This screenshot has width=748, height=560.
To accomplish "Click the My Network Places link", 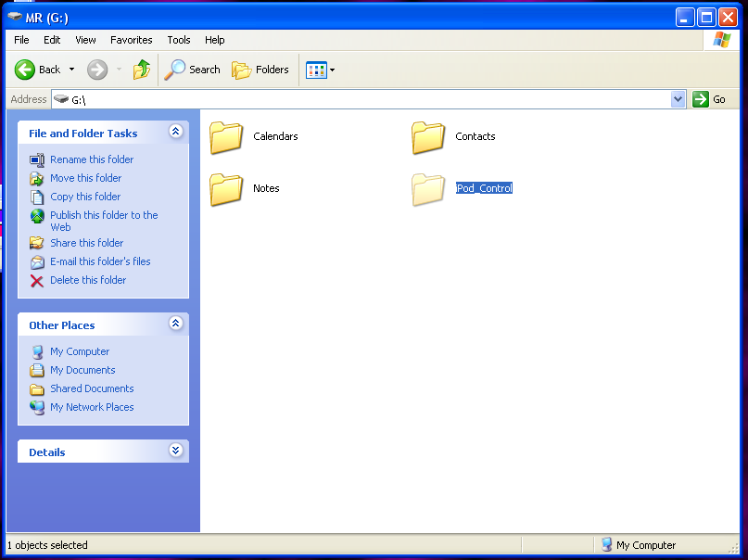I will pos(92,408).
